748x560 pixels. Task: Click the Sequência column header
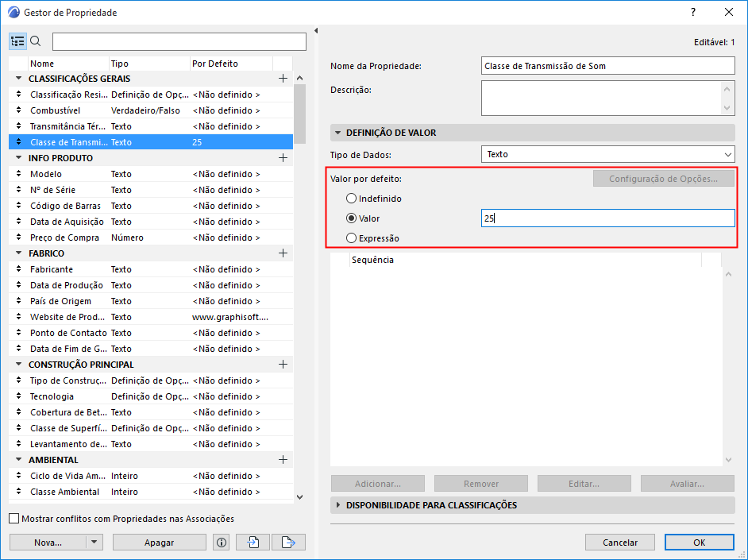(x=525, y=260)
